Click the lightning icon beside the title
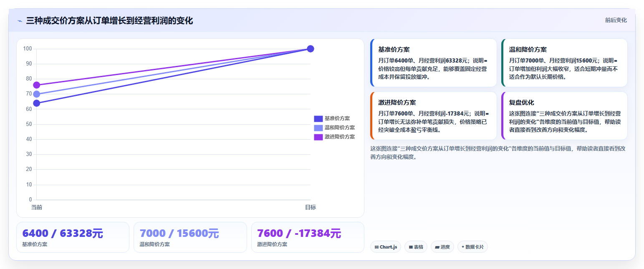This screenshot has width=644, height=269. pos(20,21)
